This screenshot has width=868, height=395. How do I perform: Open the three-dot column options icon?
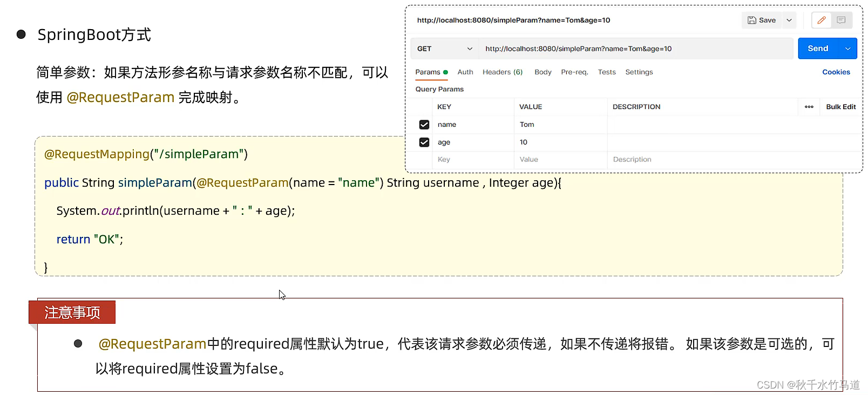[809, 107]
